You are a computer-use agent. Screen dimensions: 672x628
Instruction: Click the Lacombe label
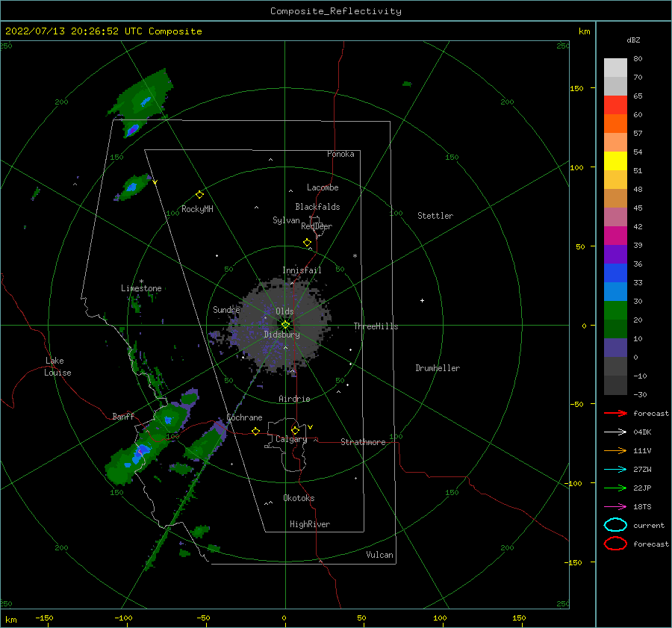tap(323, 187)
